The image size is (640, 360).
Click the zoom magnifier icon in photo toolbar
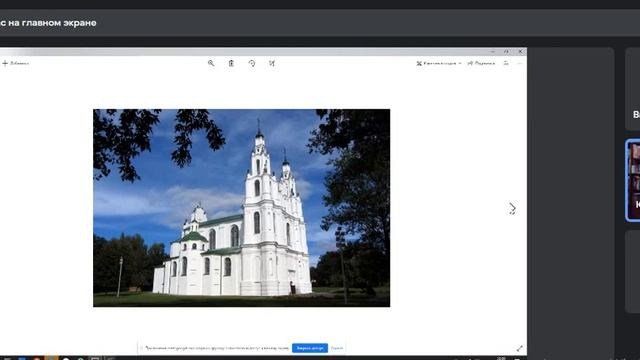click(x=211, y=63)
